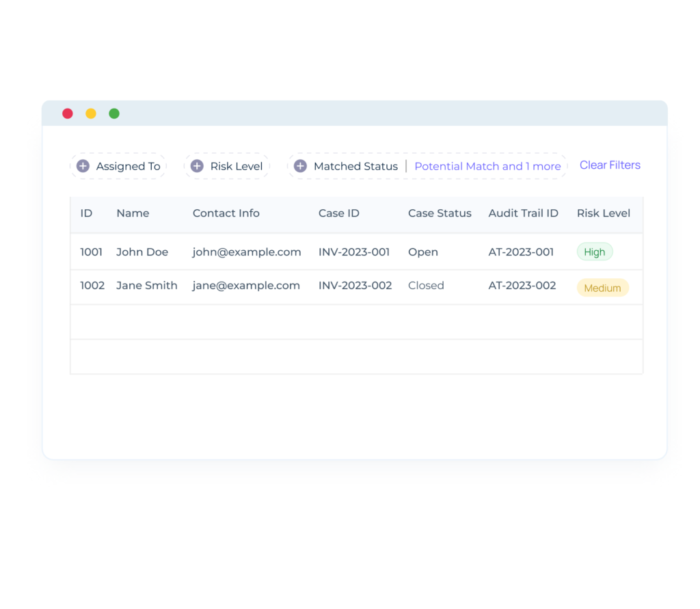Screen dimensions: 700x609
Task: Click the red traffic light circle
Action: (x=67, y=113)
